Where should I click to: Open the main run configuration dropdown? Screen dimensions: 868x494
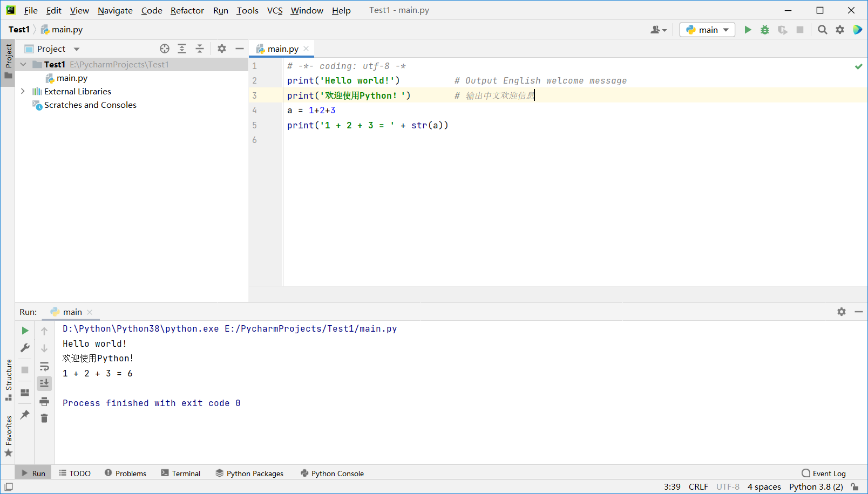click(x=707, y=30)
